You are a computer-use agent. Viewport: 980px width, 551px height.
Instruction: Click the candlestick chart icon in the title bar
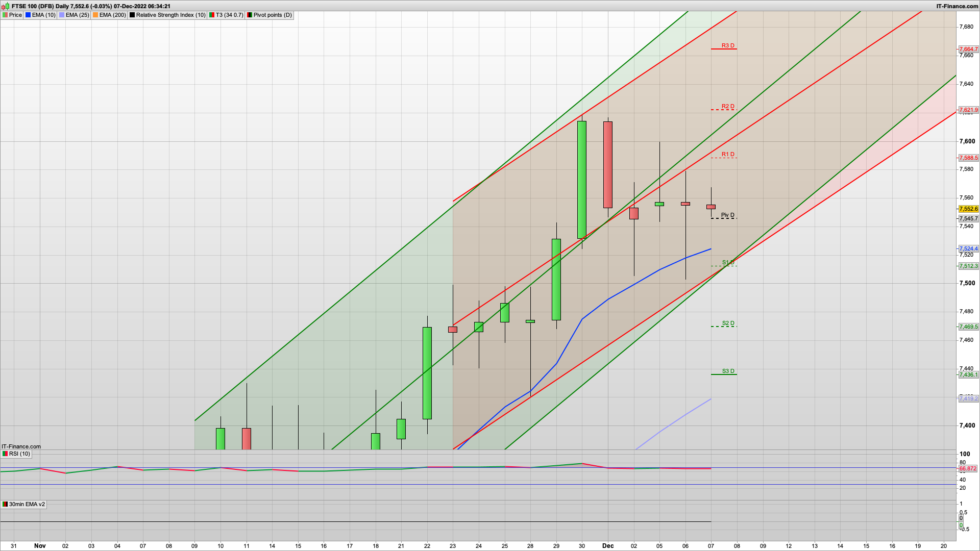5,7
